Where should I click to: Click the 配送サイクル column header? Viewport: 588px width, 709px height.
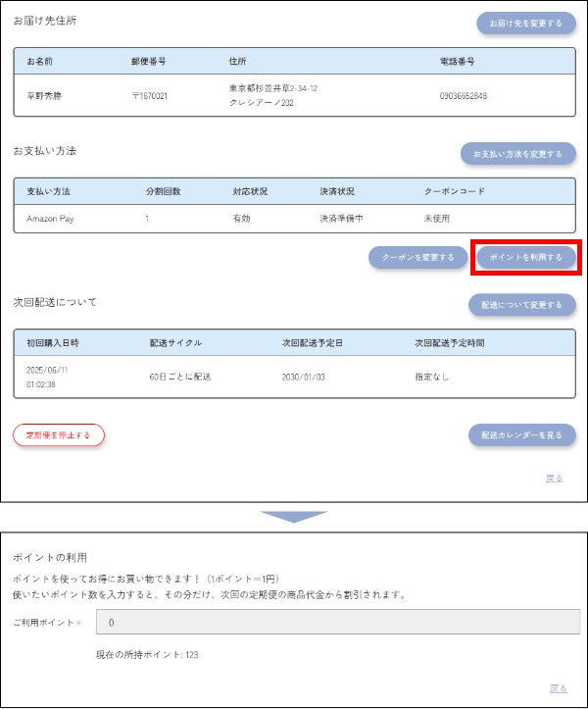click(175, 343)
